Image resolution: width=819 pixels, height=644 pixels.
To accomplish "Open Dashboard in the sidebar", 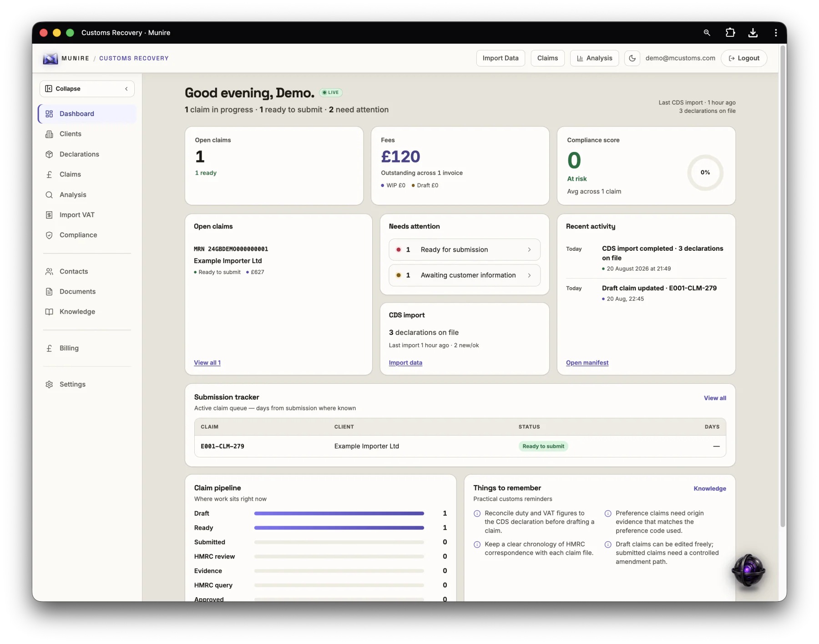I will 87,114.
